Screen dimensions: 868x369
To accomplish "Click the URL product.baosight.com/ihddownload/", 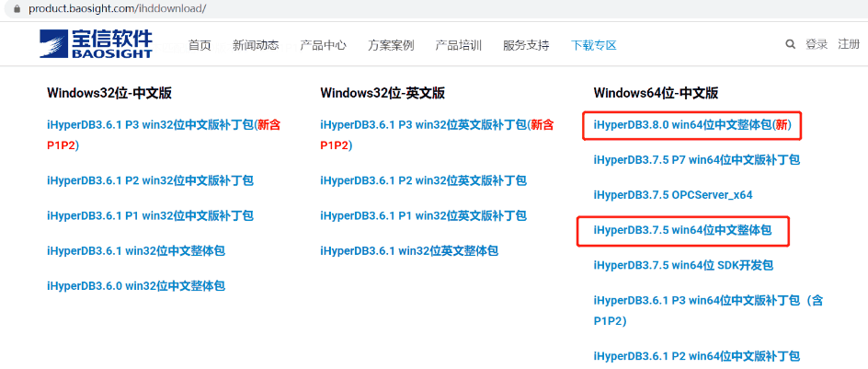I will coord(118,9).
